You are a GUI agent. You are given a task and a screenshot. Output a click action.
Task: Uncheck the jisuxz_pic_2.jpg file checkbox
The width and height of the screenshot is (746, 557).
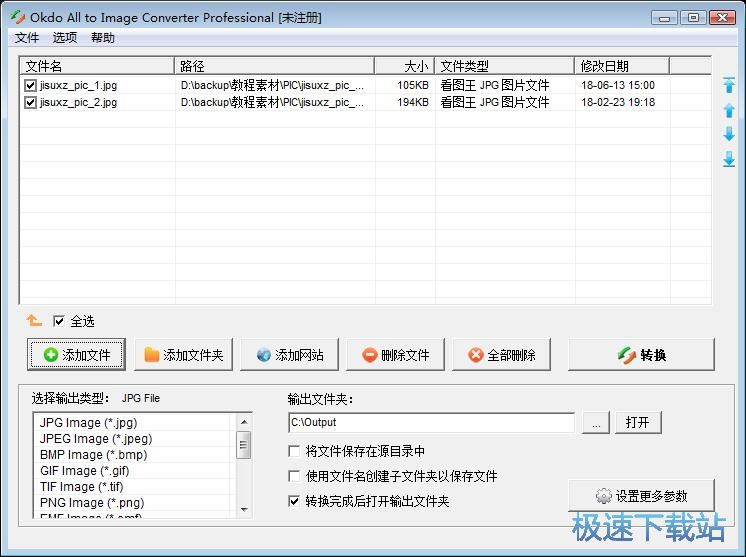click(x=30, y=102)
